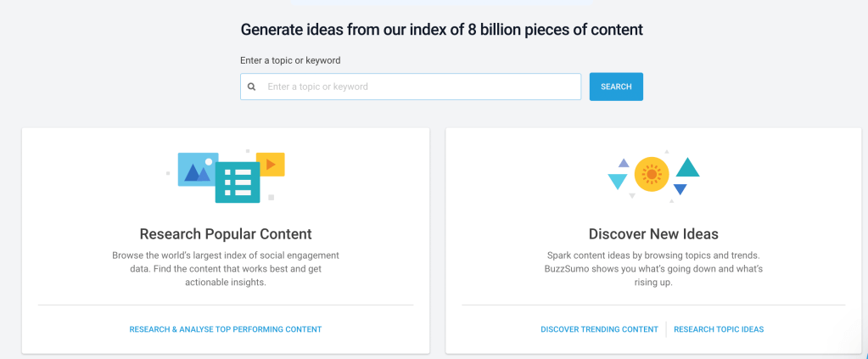Screen dimensions: 868x359
Task: Focus the topic or keyword input field
Action: point(420,87)
